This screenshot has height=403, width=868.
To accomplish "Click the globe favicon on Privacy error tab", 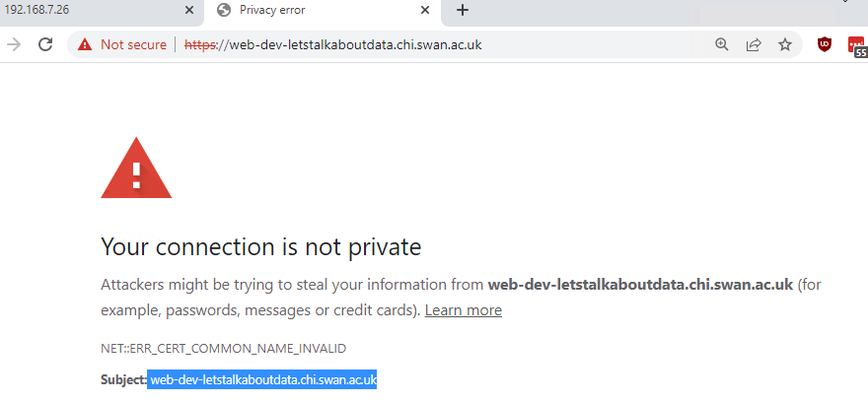I will coord(224,10).
